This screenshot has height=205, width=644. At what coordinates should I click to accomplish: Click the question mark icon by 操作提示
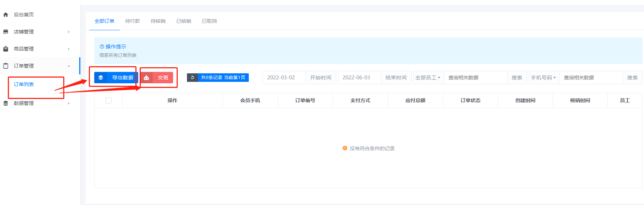click(x=102, y=47)
